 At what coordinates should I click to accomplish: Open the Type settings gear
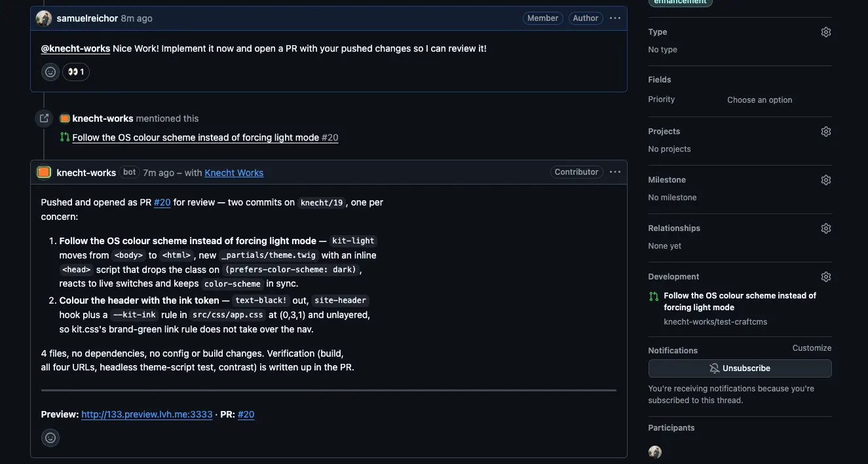coord(826,32)
